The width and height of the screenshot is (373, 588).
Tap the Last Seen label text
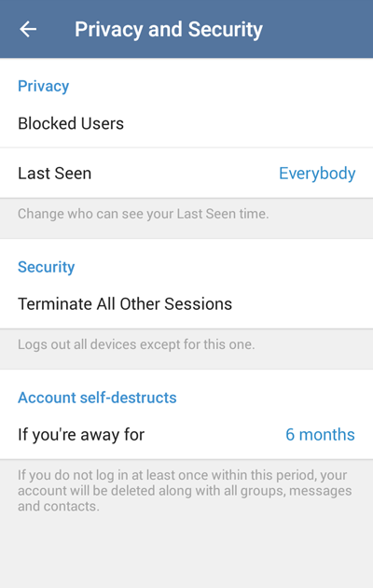pyautogui.click(x=55, y=174)
